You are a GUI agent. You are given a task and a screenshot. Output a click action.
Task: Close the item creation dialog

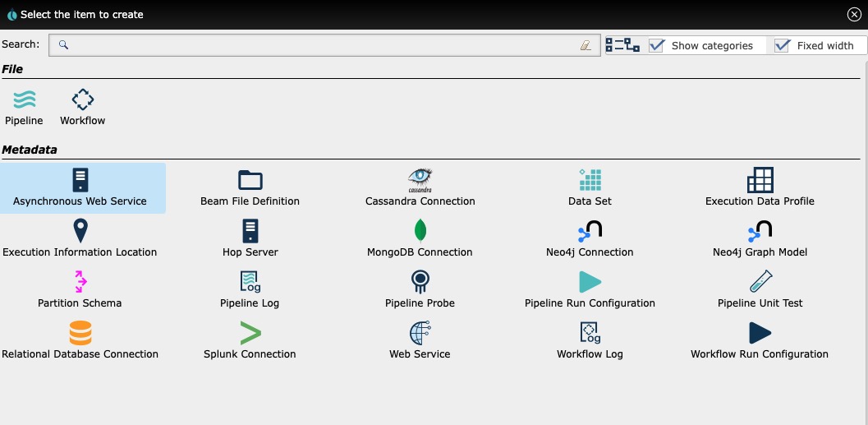(854, 14)
